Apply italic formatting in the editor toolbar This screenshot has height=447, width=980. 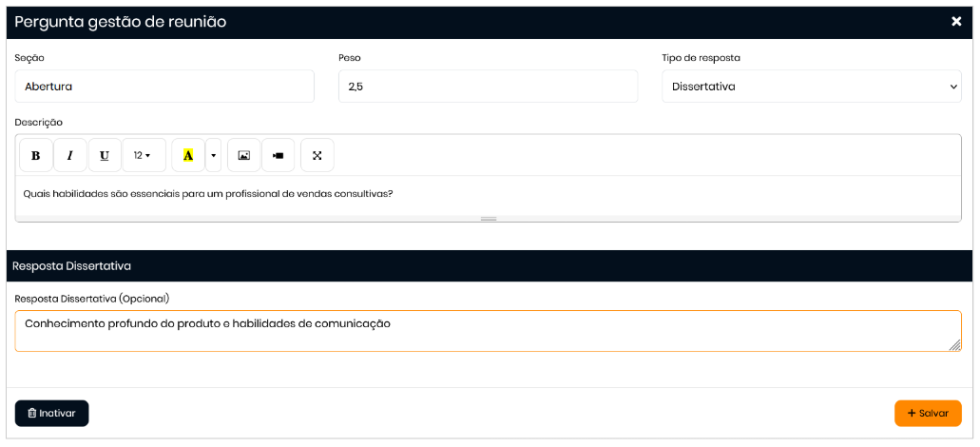(69, 155)
